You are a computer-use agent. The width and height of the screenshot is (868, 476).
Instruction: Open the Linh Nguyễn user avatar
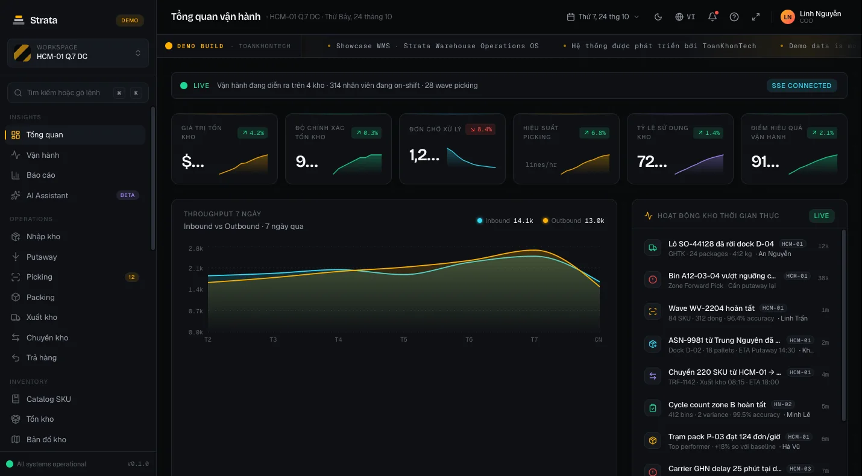[x=788, y=17]
